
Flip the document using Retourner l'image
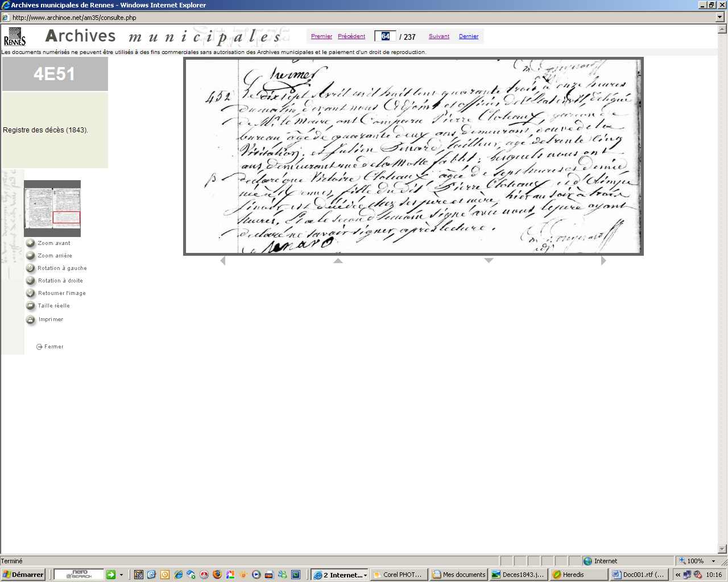click(x=31, y=293)
